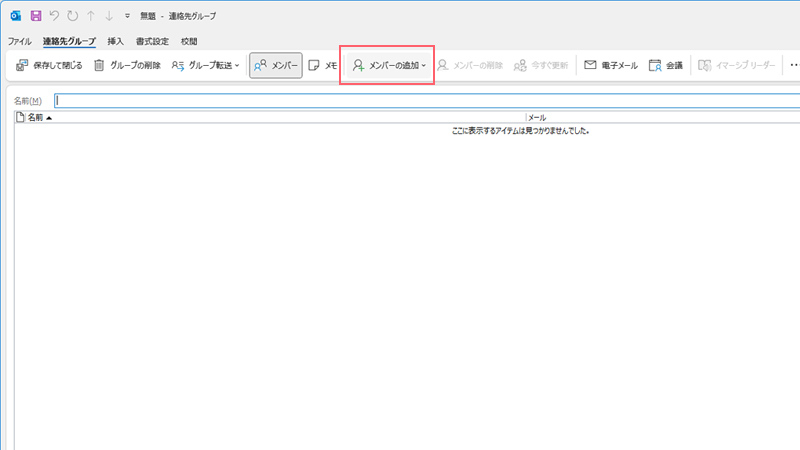Open the 書式設定 ribbon tab

(x=152, y=41)
